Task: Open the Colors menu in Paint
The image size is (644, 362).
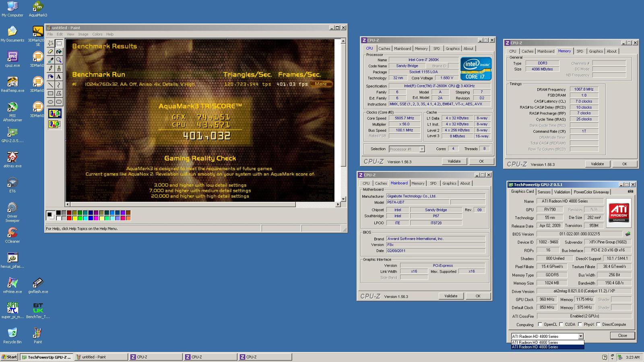Action: (97, 34)
